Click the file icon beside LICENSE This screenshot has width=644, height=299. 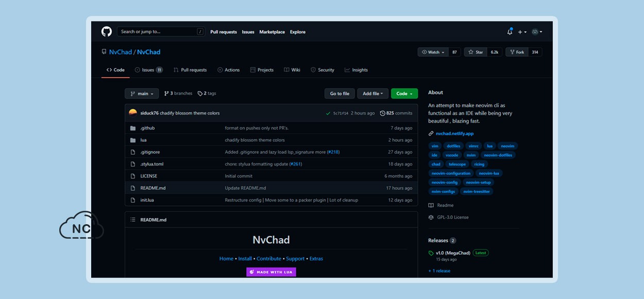pyautogui.click(x=132, y=176)
